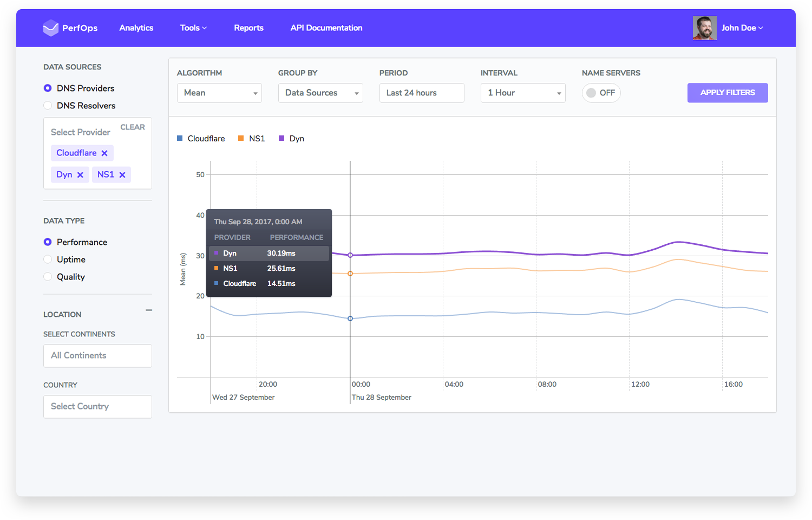812x520 pixels.
Task: Open the Tools menu
Action: coord(193,28)
